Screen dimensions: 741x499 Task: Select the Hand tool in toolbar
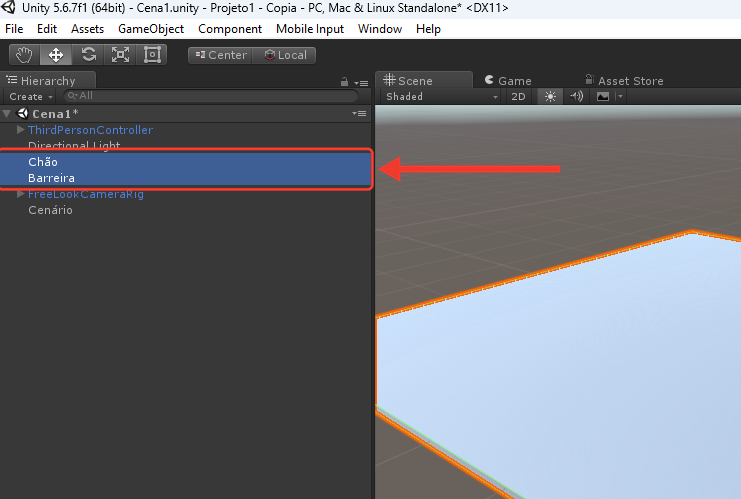point(25,55)
